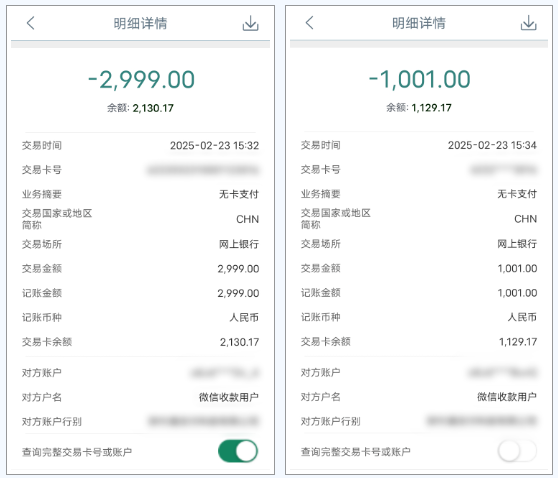Download the -2,999.00 transaction receipt

click(x=251, y=23)
